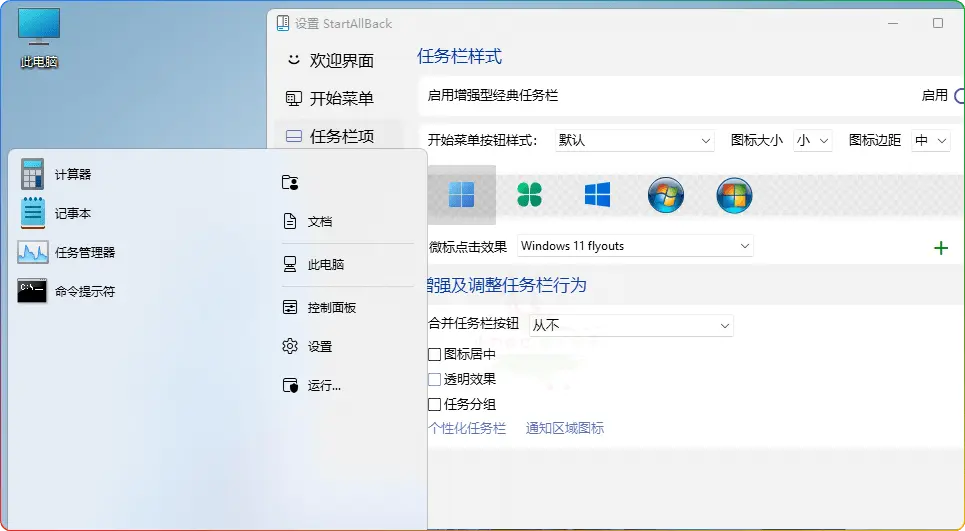Select the Windows 7 orb start button
The width and height of the screenshot is (965, 531).
pyautogui.click(x=665, y=195)
